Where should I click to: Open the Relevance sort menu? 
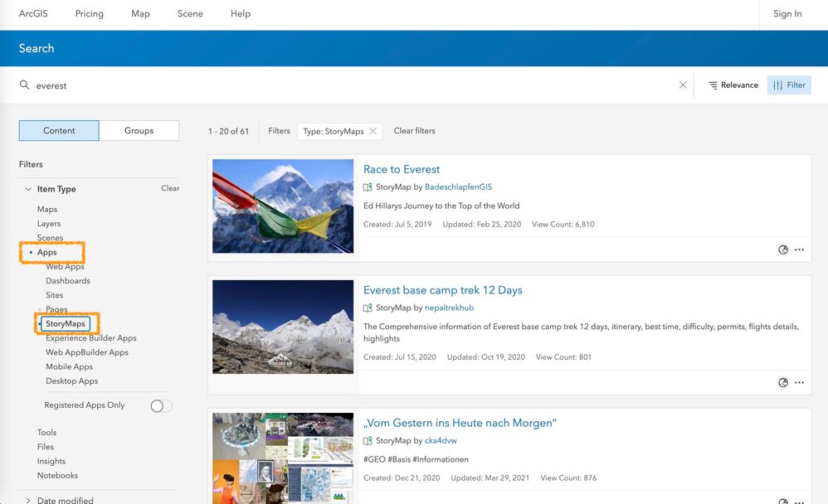(x=733, y=85)
